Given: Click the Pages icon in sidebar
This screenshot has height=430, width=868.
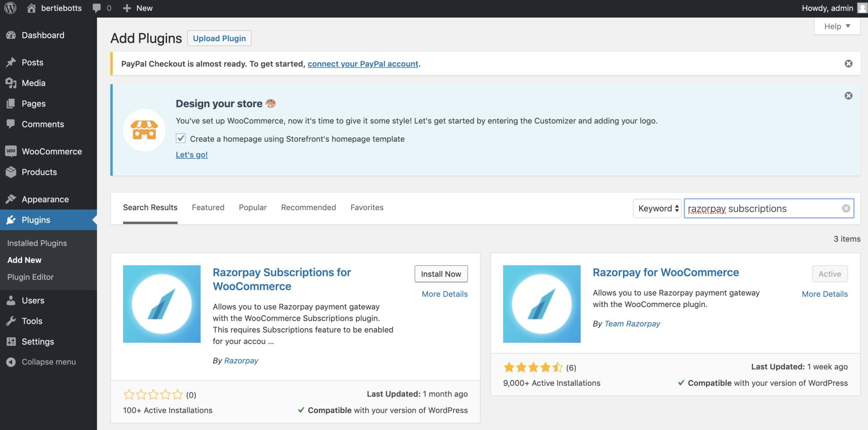Looking at the screenshot, I should 11,103.
